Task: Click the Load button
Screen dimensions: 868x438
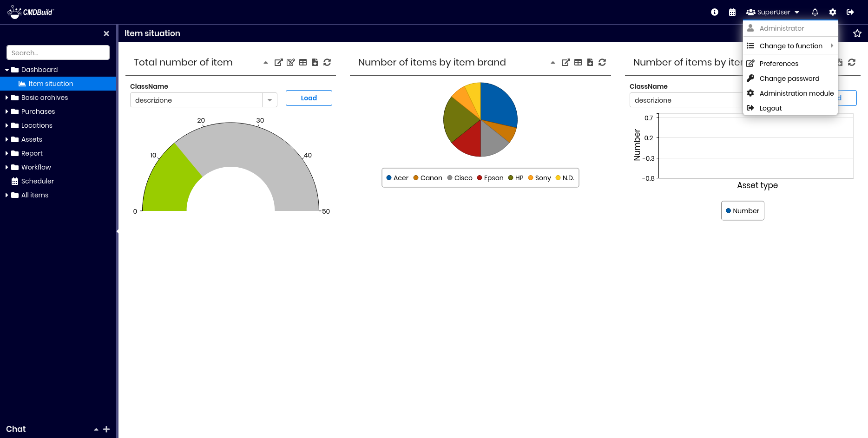Action: tap(309, 98)
